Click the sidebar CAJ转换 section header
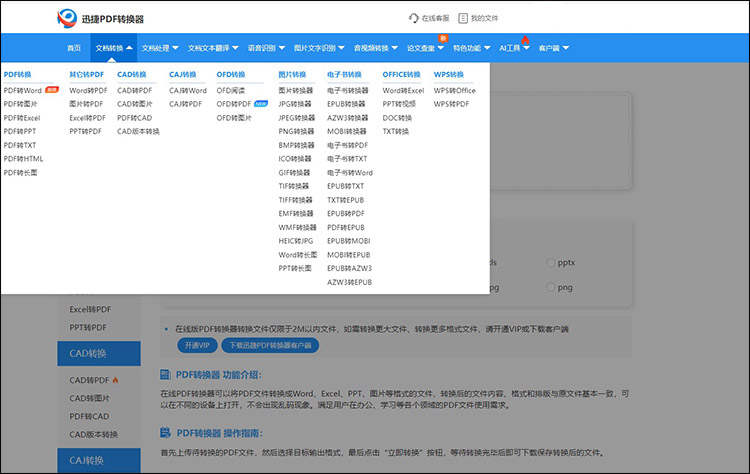The height and width of the screenshot is (474, 750). pyautogui.click(x=99, y=460)
